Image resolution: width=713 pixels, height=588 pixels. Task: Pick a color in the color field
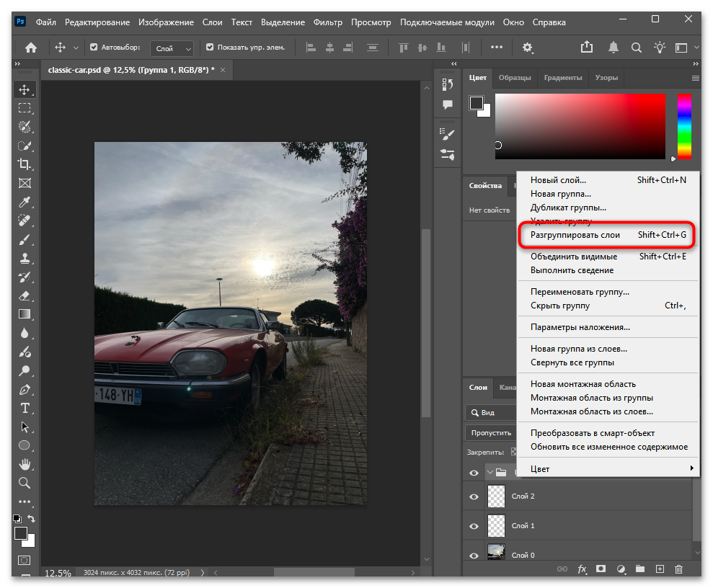pos(580,126)
